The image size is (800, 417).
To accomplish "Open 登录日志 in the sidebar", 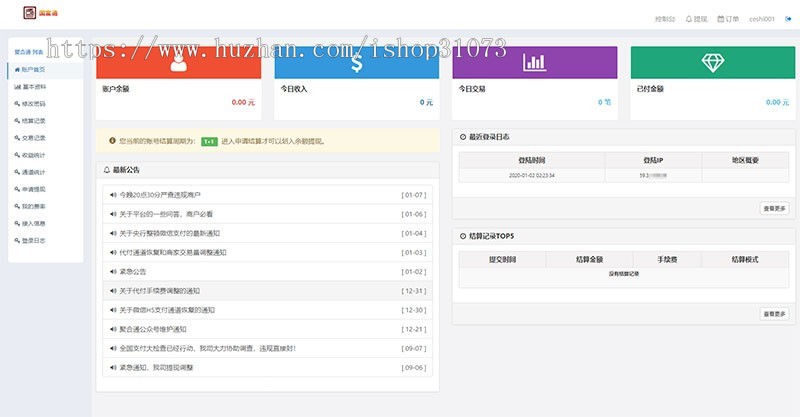I will point(32,240).
